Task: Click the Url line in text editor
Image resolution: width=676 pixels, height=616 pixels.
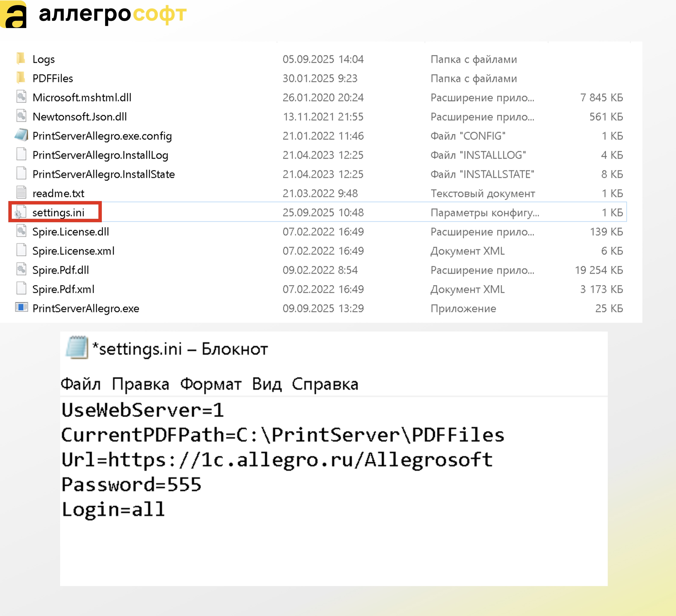Action: coord(277,459)
